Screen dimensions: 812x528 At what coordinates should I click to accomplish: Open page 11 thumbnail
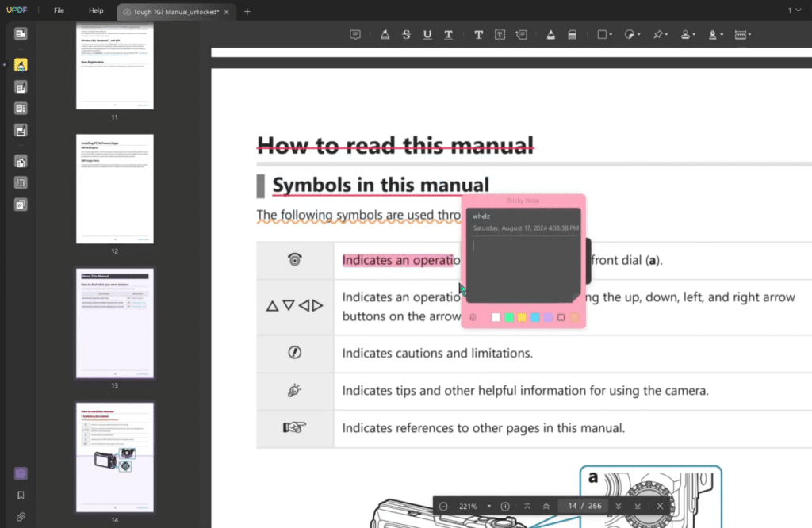(x=114, y=65)
